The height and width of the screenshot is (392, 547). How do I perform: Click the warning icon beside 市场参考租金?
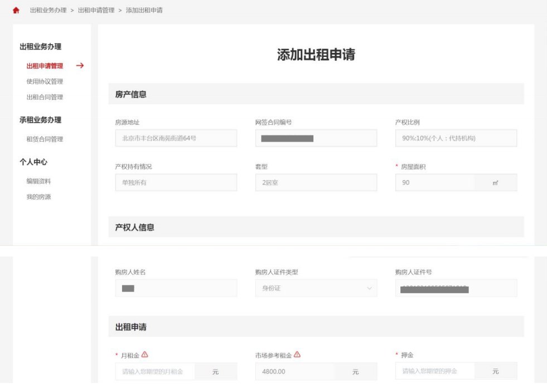(297, 354)
